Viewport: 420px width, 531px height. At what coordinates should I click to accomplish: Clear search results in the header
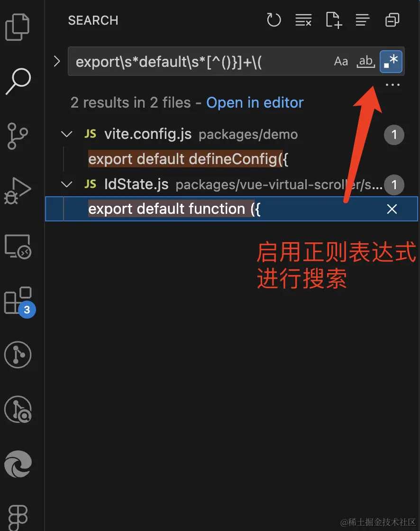(x=303, y=20)
